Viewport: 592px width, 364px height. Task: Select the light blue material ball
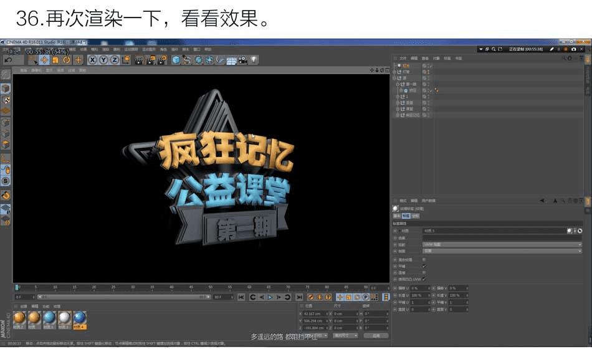point(49,318)
